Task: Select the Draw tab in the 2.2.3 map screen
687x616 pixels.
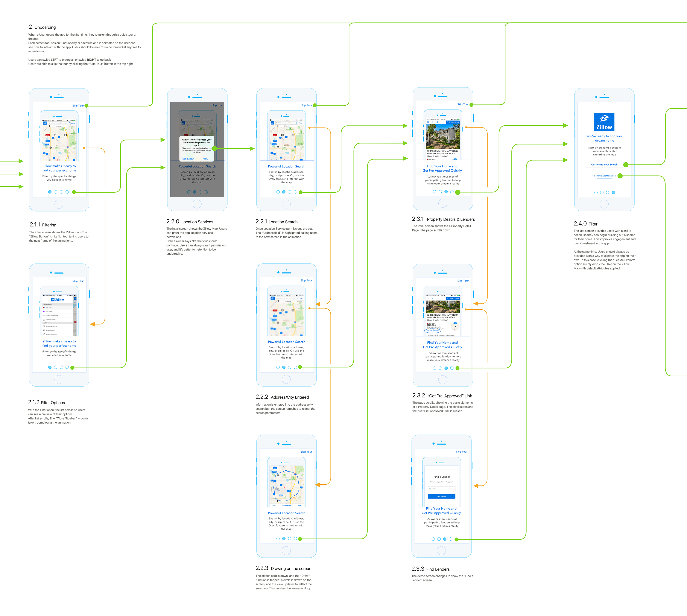Action: coord(274,506)
